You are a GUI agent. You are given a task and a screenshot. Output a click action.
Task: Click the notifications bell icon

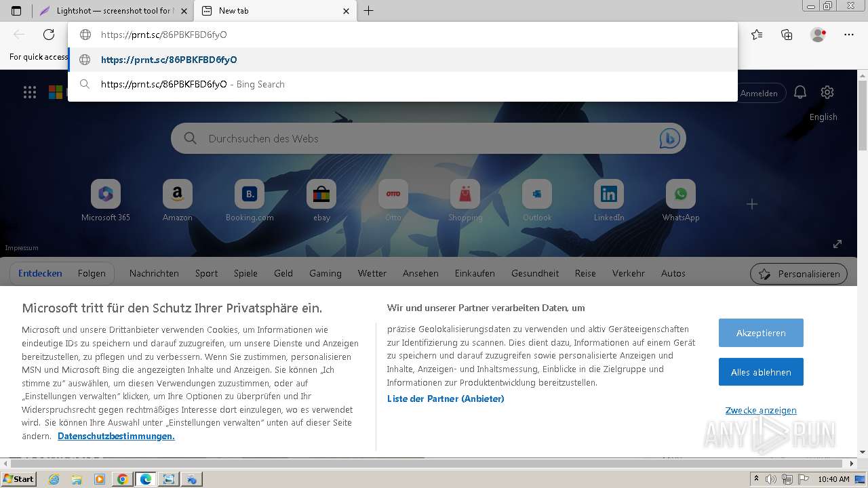point(800,92)
